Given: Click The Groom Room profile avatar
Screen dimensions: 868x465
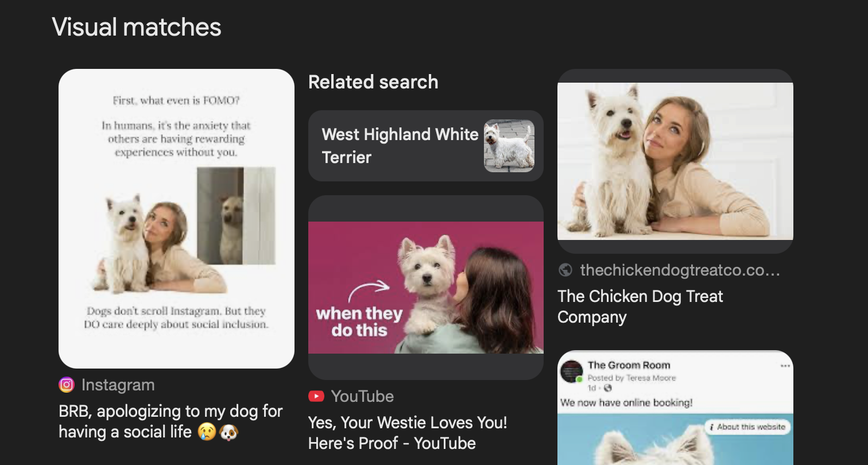Looking at the screenshot, I should click(572, 372).
